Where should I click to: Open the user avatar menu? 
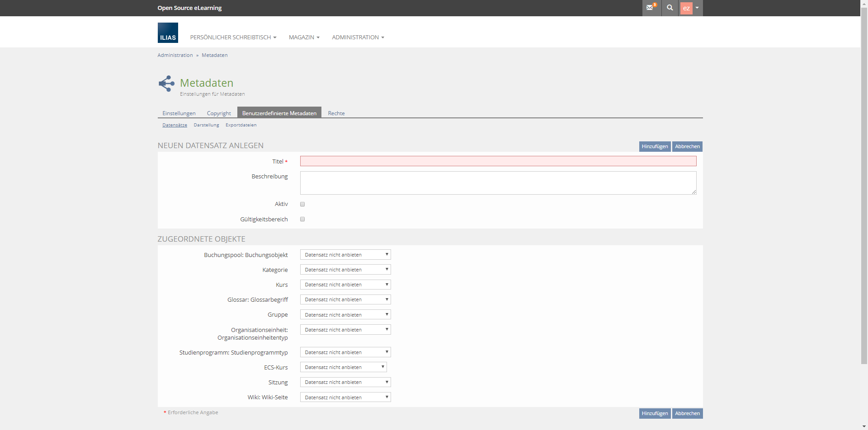click(690, 8)
